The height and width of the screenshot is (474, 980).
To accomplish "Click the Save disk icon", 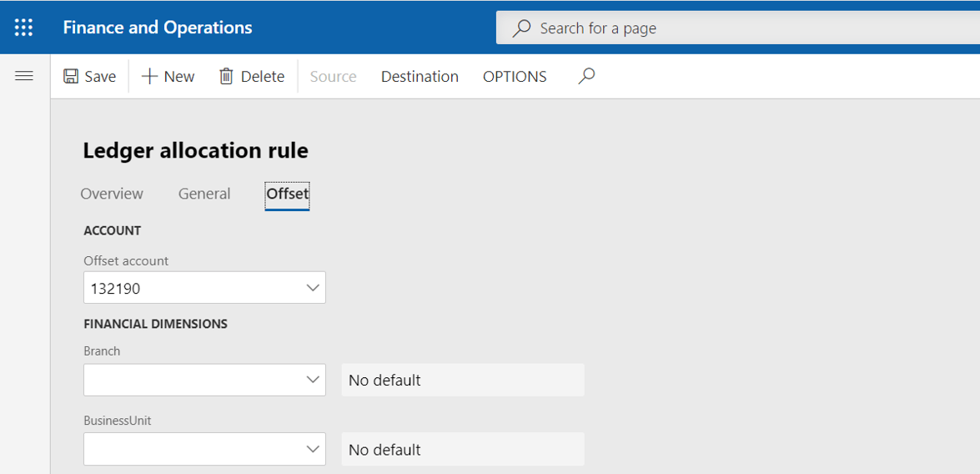I will 72,76.
